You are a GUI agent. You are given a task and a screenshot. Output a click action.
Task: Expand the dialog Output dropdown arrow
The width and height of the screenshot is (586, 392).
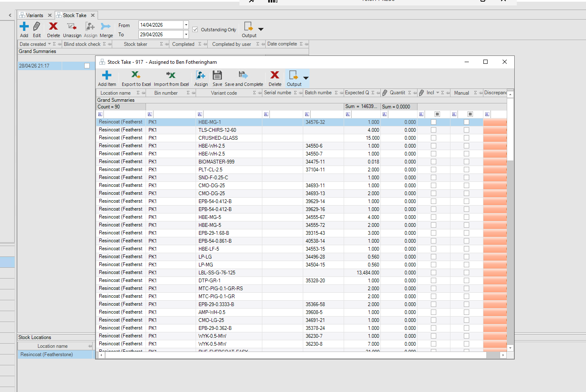tap(306, 78)
